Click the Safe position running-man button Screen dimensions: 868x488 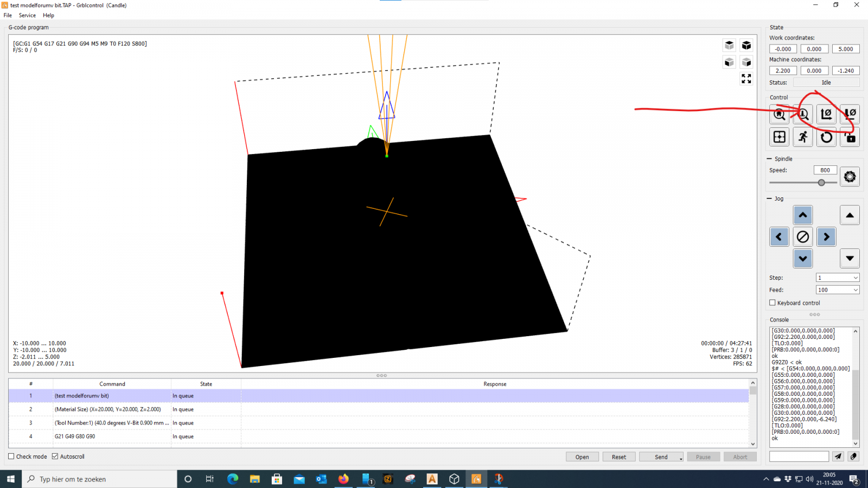pos(803,137)
